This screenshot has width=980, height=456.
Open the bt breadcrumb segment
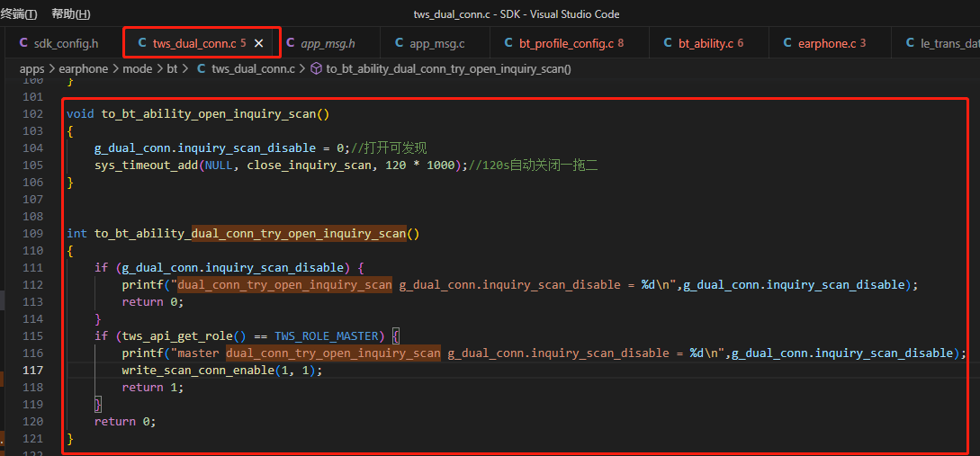point(172,68)
